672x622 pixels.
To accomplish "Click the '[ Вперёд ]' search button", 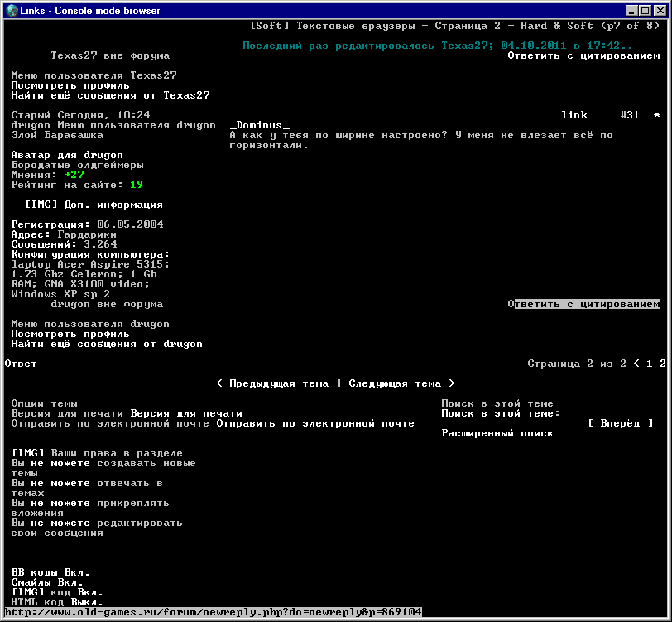I will (x=620, y=423).
